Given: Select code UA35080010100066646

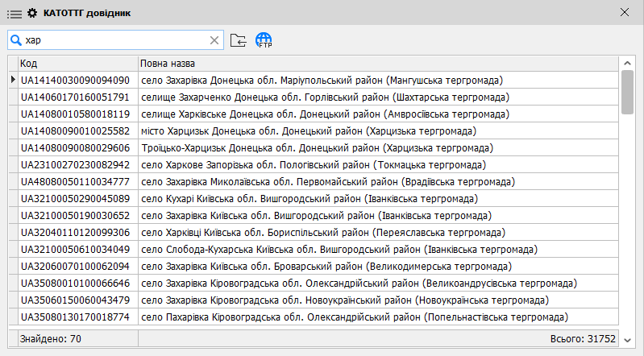Looking at the screenshot, I should tap(75, 284).
